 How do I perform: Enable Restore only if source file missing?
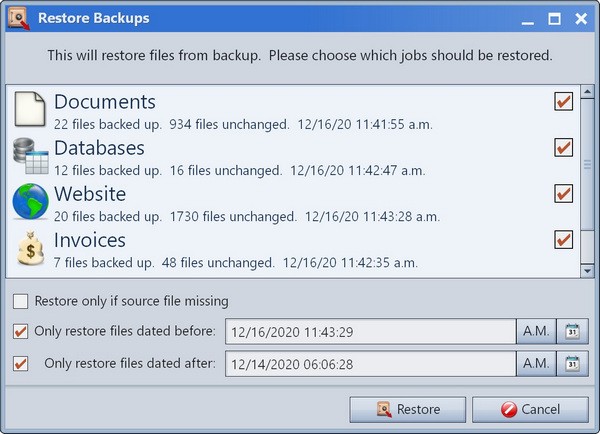tap(20, 301)
